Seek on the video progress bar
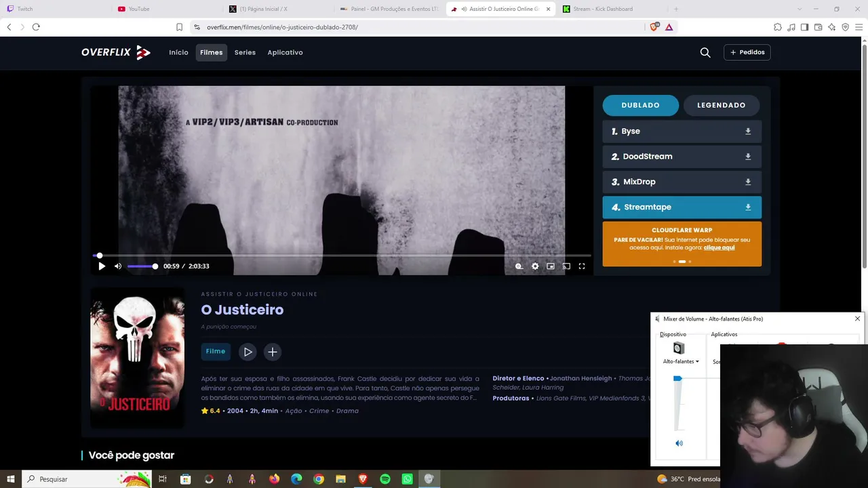Screen dimensions: 868x488 [342, 256]
